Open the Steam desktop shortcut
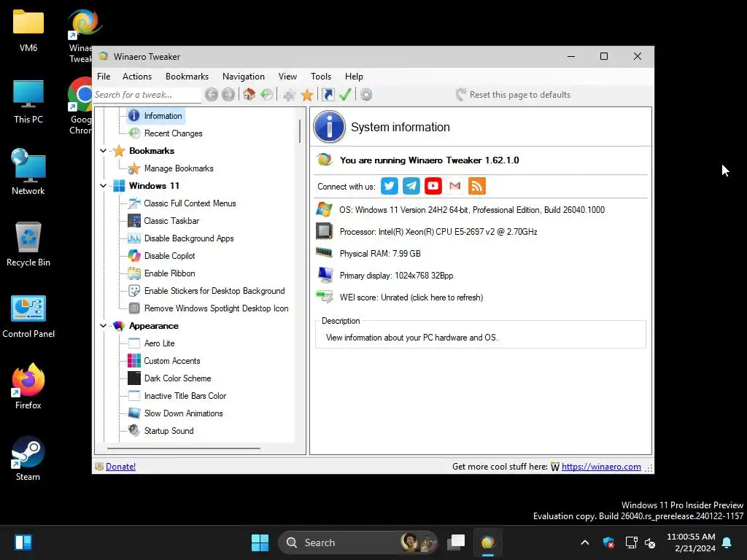The image size is (747, 560). tap(28, 459)
